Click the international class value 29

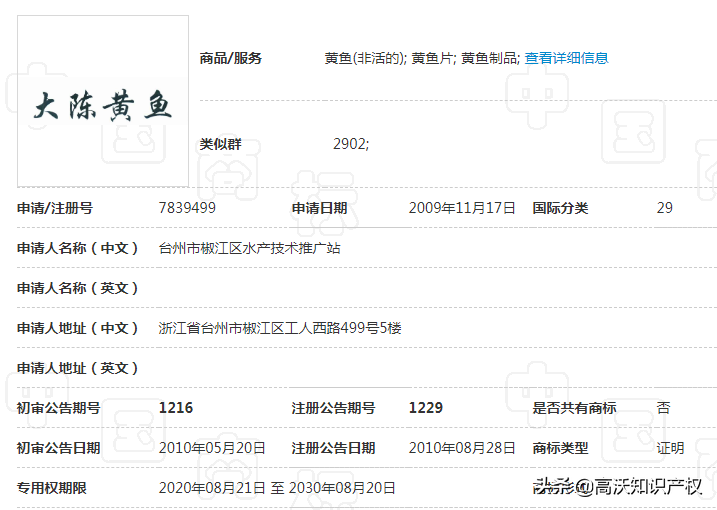tap(664, 208)
